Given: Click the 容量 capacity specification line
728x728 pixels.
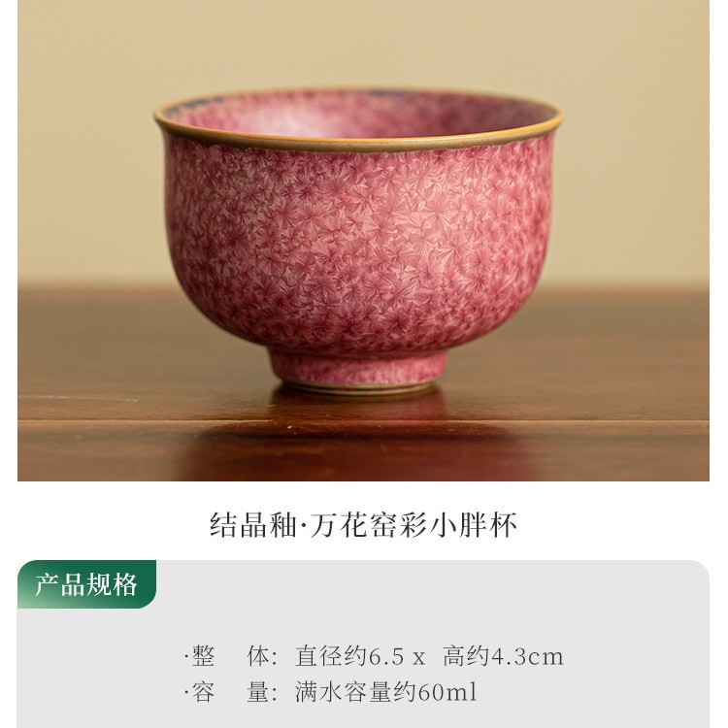Looking at the screenshot, I should tap(331, 692).
